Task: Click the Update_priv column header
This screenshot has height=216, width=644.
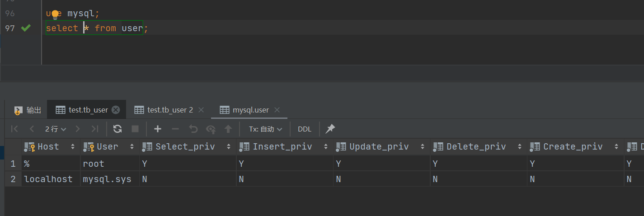Action: [379, 146]
